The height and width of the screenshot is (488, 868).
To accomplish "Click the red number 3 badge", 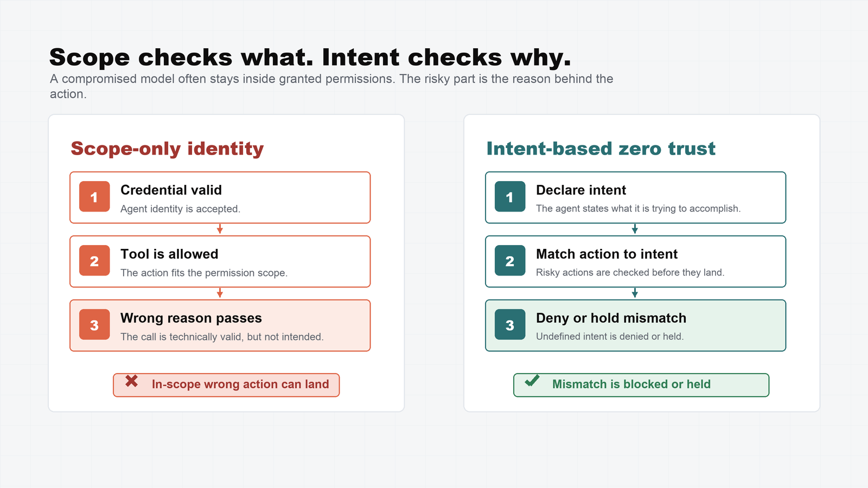I will (94, 324).
